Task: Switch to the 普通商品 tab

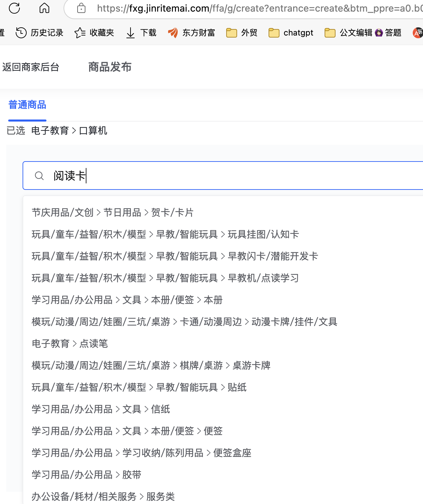Action: pyautogui.click(x=27, y=105)
